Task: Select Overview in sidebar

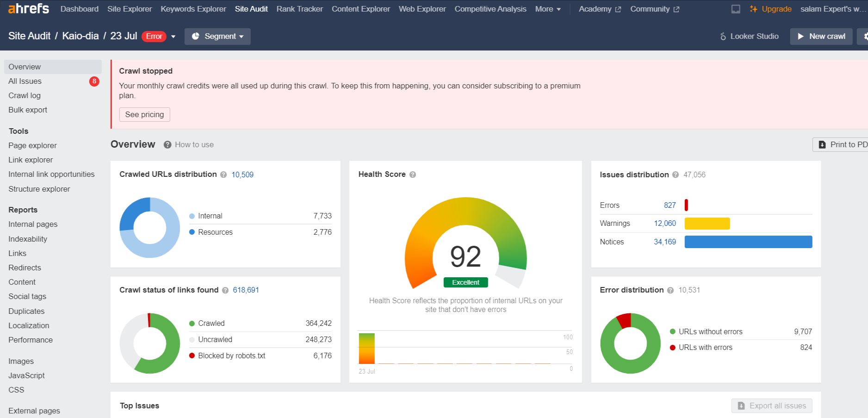Action: tap(53, 67)
